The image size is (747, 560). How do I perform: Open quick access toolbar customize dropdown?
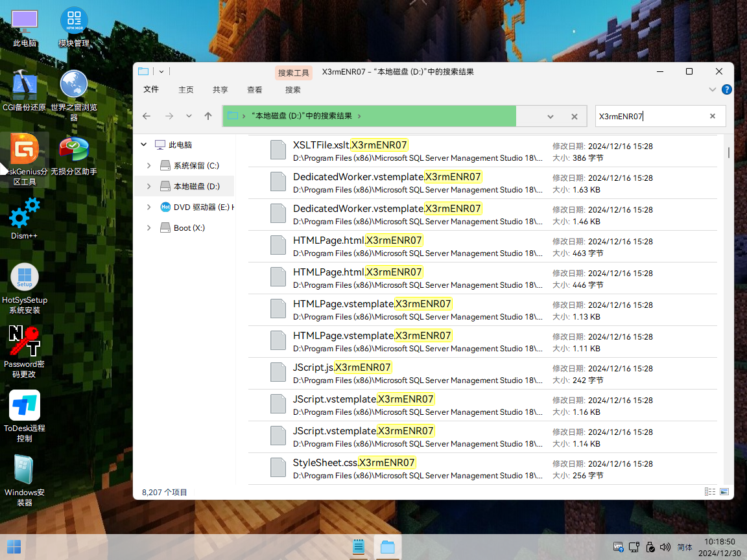(x=161, y=71)
